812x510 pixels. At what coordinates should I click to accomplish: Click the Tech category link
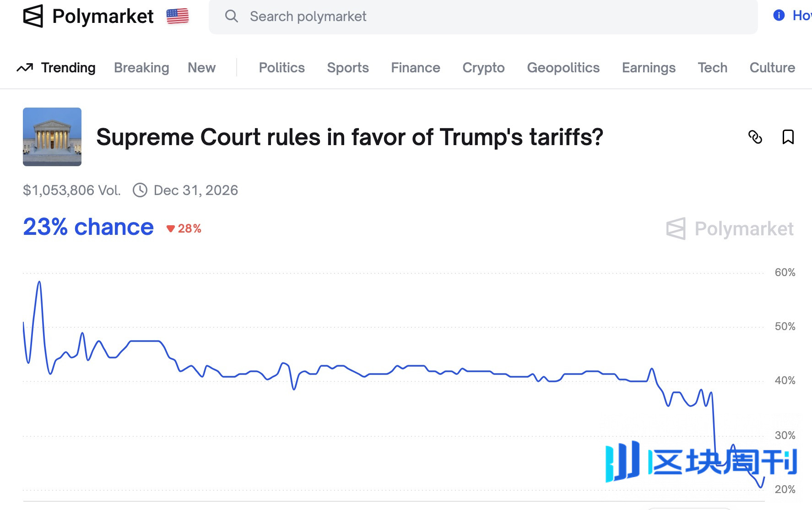pos(712,68)
